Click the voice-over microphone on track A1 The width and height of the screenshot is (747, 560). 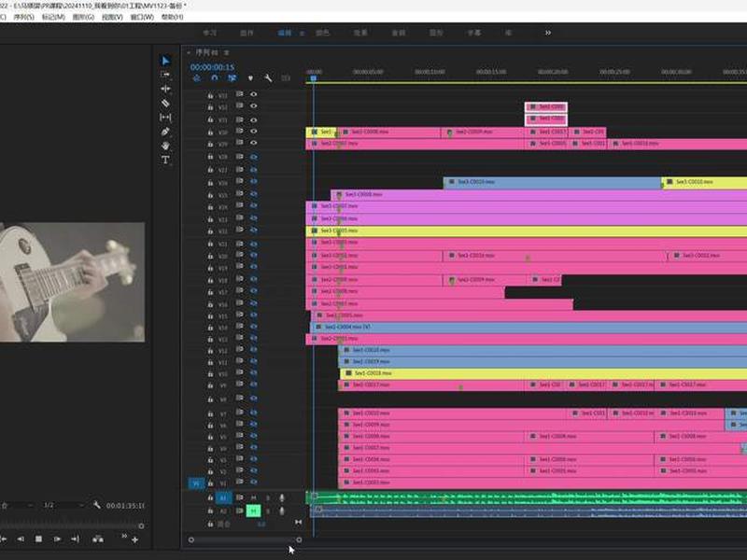[282, 497]
